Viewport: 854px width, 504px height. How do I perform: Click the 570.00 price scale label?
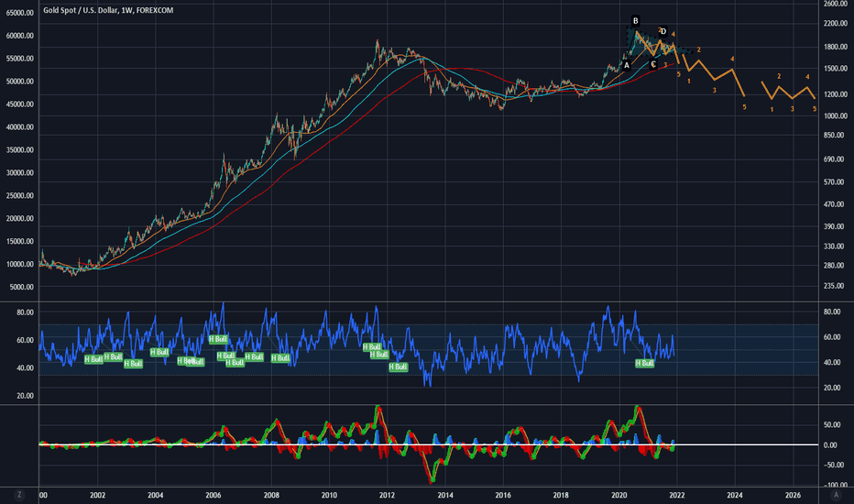[836, 182]
